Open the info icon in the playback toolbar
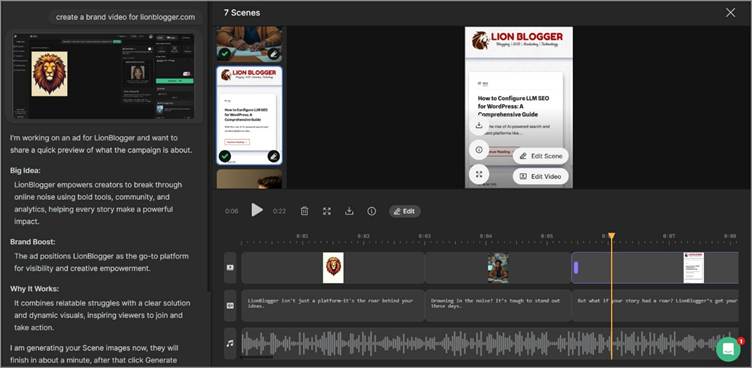Screen dimensions: 752x368 tap(372, 211)
